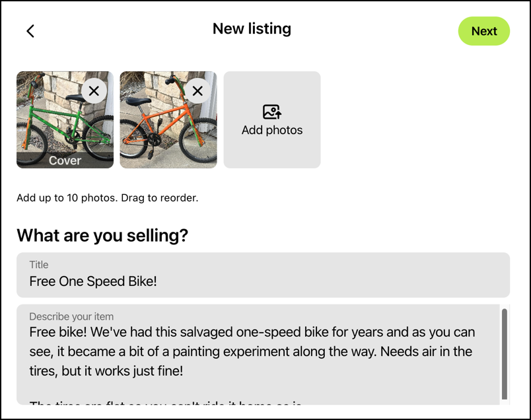531x420 pixels.
Task: Tap the empty Add photos tile
Action: click(272, 120)
